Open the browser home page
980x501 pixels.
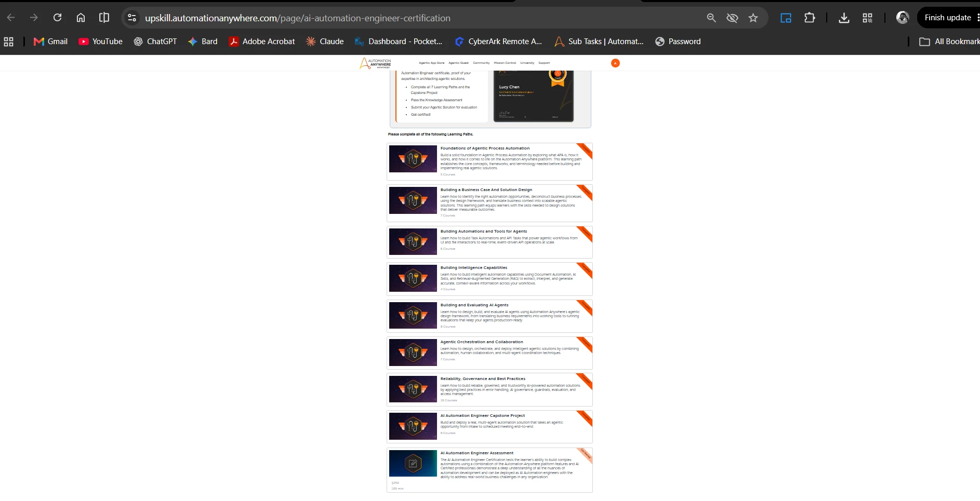point(81,18)
